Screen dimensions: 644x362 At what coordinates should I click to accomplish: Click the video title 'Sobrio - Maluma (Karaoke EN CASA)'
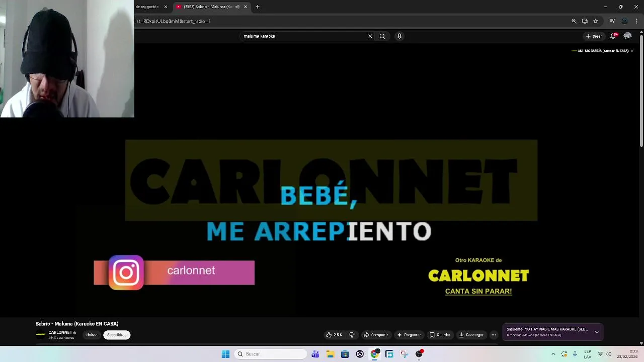click(x=77, y=324)
